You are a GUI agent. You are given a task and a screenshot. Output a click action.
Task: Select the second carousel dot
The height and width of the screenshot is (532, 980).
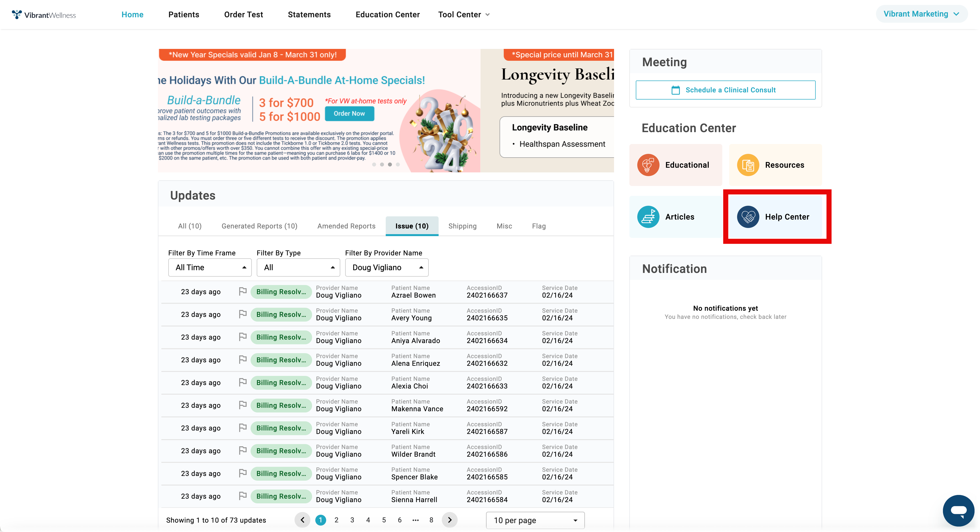click(382, 164)
